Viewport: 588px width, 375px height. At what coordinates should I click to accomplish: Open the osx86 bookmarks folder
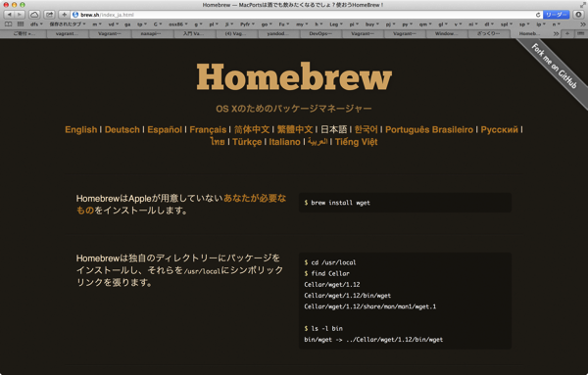click(x=177, y=23)
